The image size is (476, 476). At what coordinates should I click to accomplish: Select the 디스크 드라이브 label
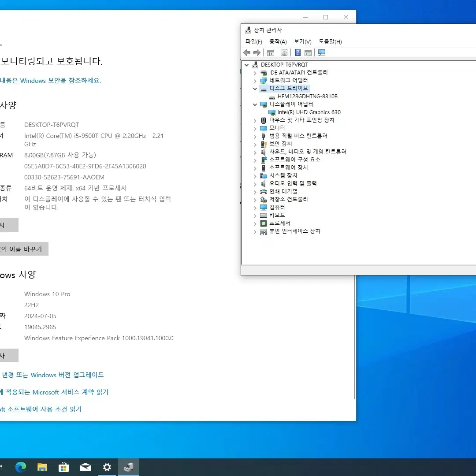(x=289, y=88)
